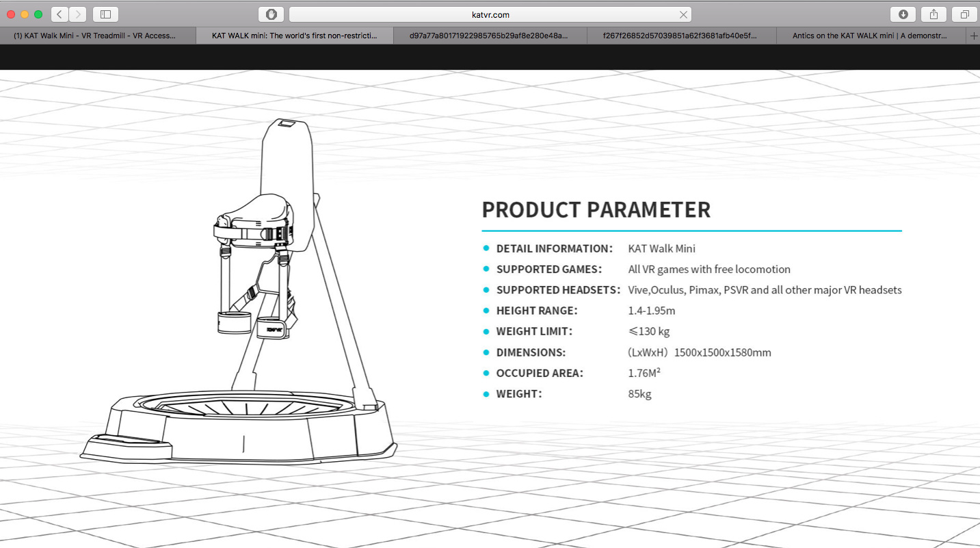The image size is (980, 548).
Task: Click the "DETAIL INFORMATION:" label
Action: tap(555, 248)
